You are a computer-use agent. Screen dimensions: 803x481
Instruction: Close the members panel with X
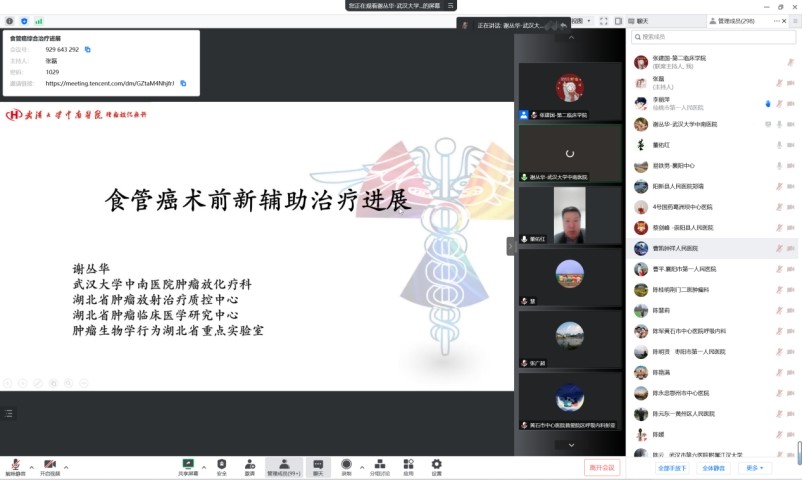point(784,21)
